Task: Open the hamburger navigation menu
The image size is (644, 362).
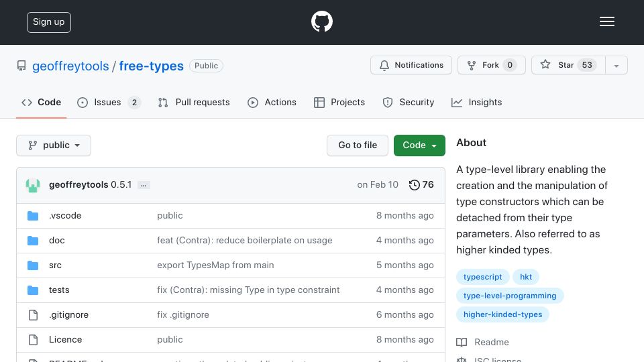Action: point(606,21)
